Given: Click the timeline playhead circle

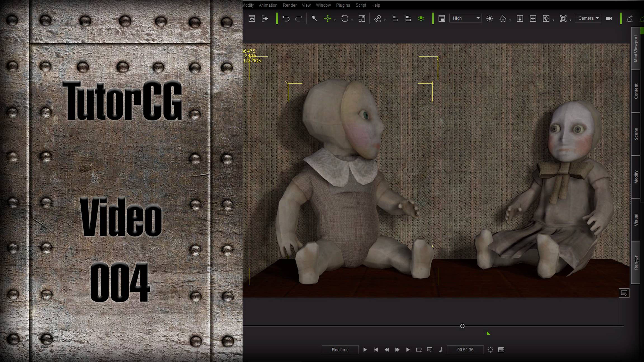Looking at the screenshot, I should [x=462, y=326].
